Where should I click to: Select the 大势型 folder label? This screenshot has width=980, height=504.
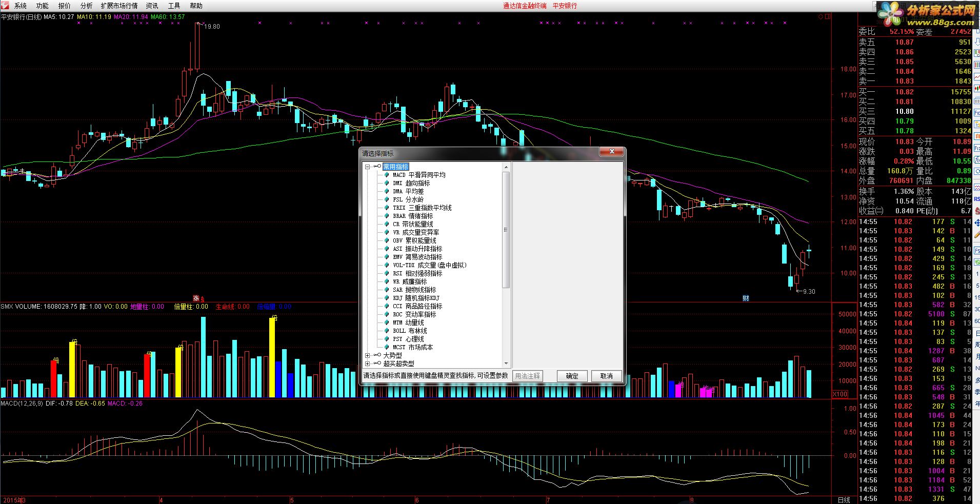click(x=393, y=355)
